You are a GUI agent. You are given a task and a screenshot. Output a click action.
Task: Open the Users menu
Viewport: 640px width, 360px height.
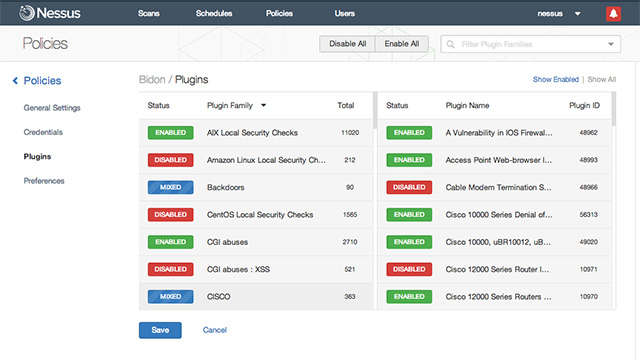click(x=344, y=13)
